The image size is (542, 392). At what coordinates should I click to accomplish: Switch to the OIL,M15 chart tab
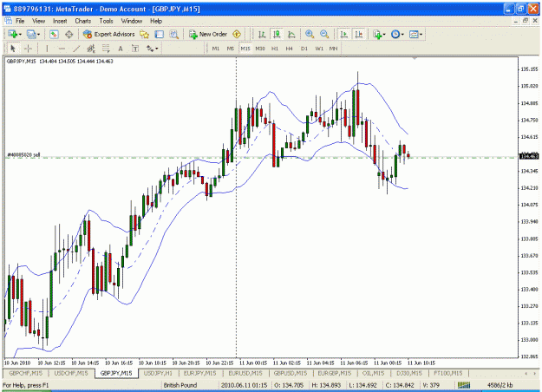[373, 373]
